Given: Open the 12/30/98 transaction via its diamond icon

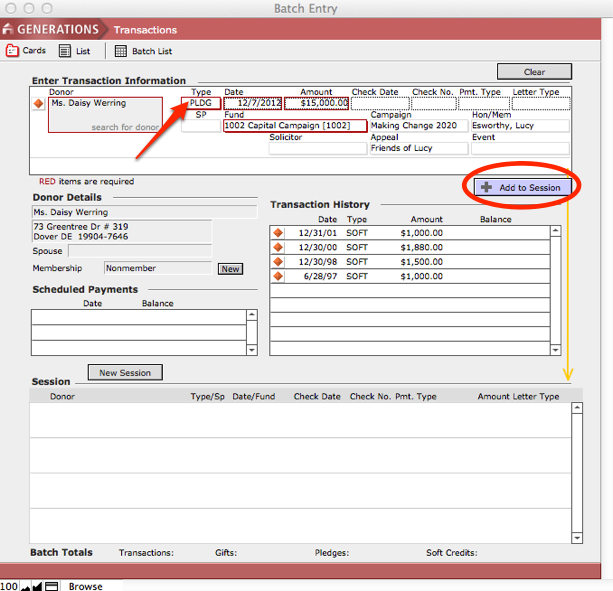Looking at the screenshot, I should pos(278,262).
